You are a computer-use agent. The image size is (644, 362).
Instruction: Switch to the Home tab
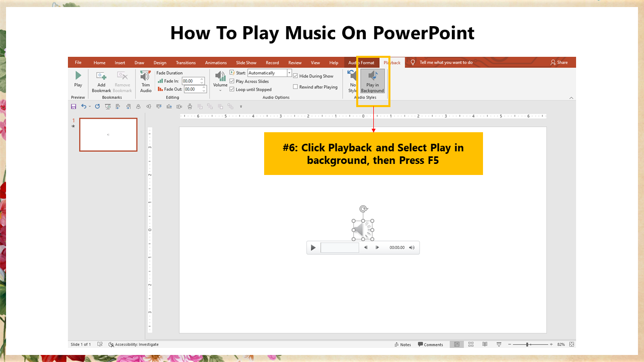click(x=100, y=62)
